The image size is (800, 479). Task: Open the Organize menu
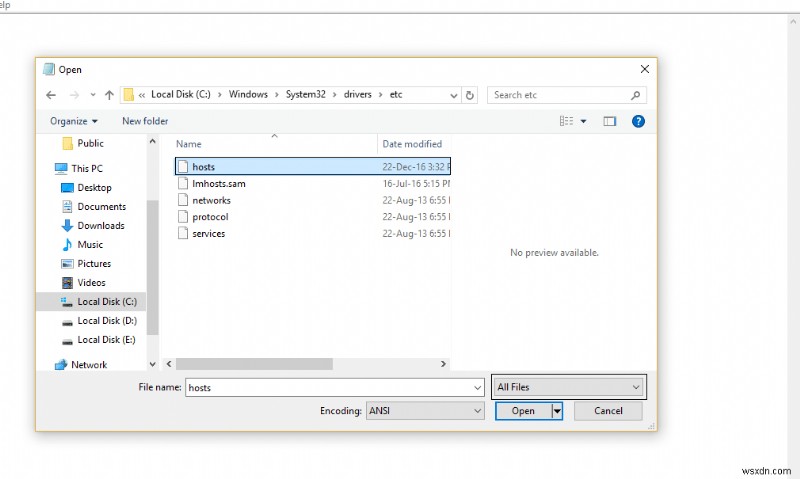coord(73,121)
